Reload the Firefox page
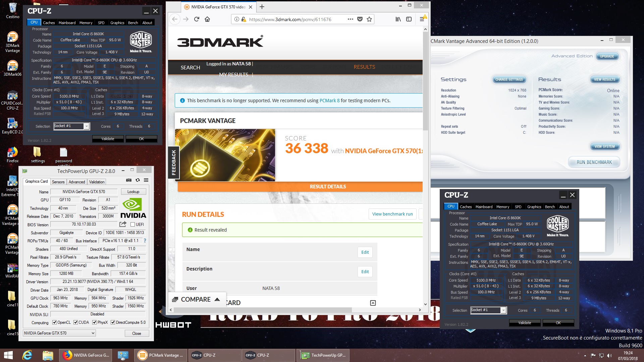Viewport: 644px width, 362px height. [x=197, y=19]
